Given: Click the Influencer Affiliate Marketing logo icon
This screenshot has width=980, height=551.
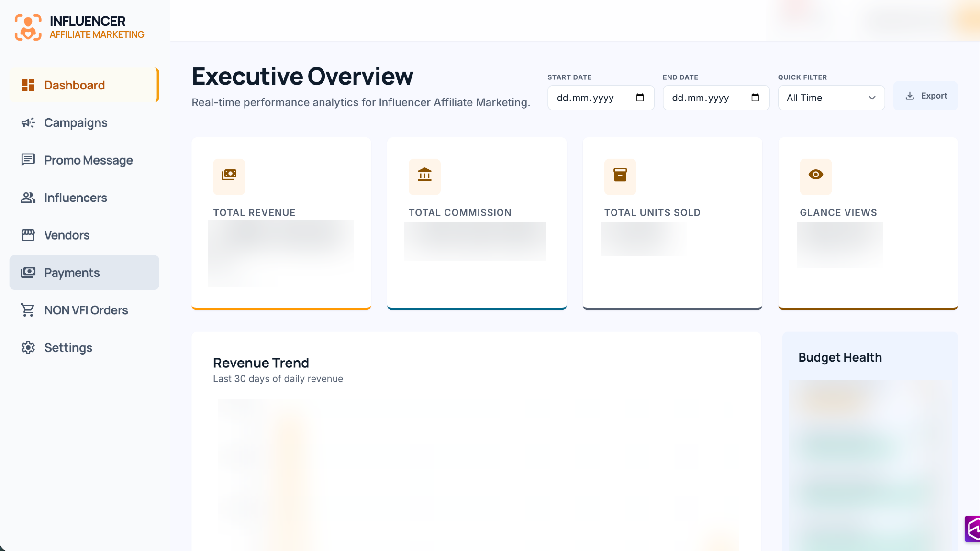Looking at the screenshot, I should tap(28, 27).
